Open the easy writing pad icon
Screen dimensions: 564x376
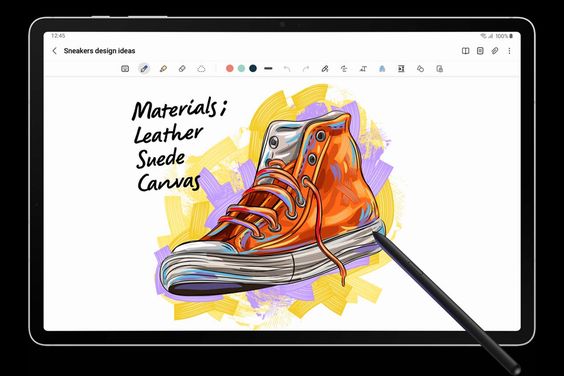[401, 68]
